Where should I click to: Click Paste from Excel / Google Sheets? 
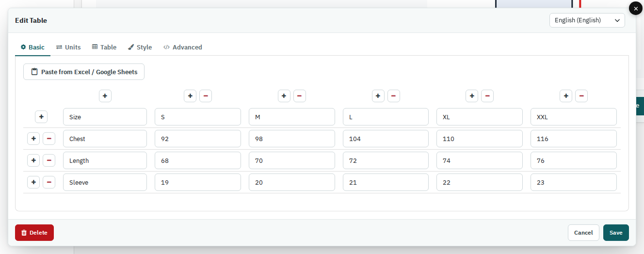pos(84,72)
